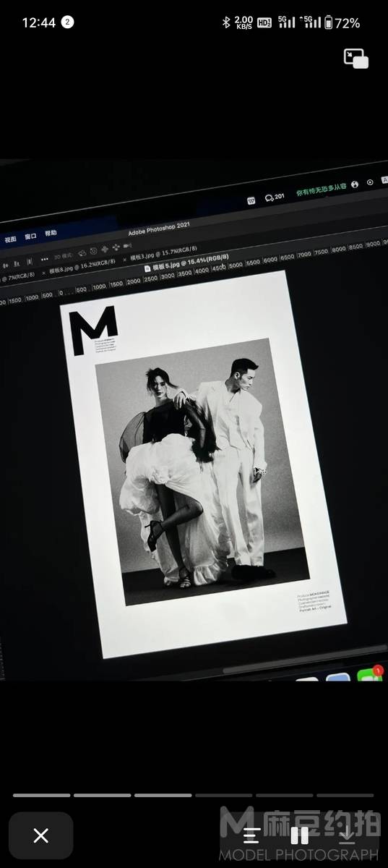Image resolution: width=388 pixels, height=868 pixels.
Task: Jump to the first progress segment
Action: (x=41, y=795)
